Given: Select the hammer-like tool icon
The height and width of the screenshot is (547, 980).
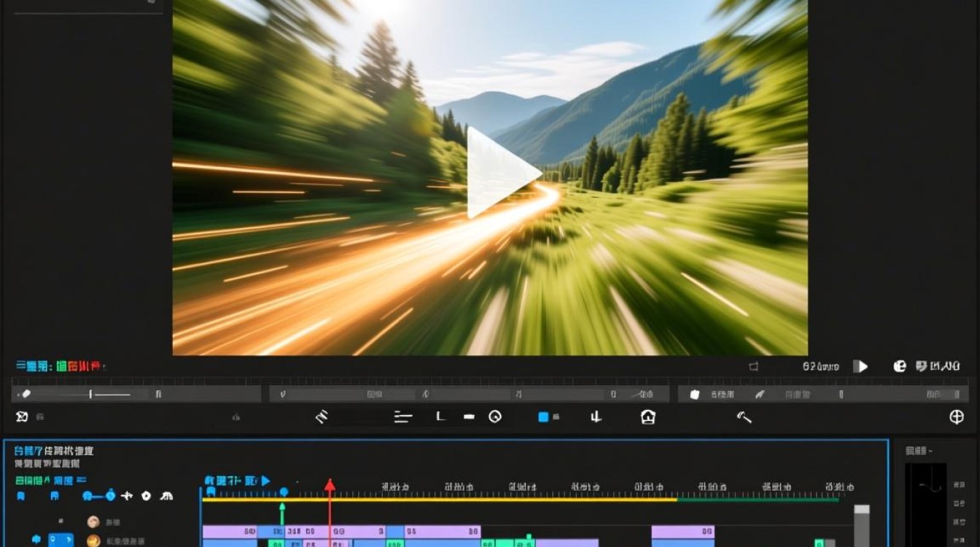Looking at the screenshot, I should coord(744,416).
